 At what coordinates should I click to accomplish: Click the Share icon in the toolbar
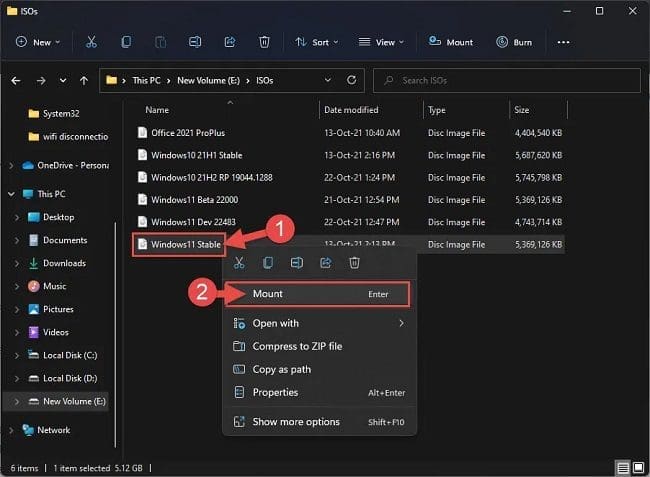click(230, 42)
